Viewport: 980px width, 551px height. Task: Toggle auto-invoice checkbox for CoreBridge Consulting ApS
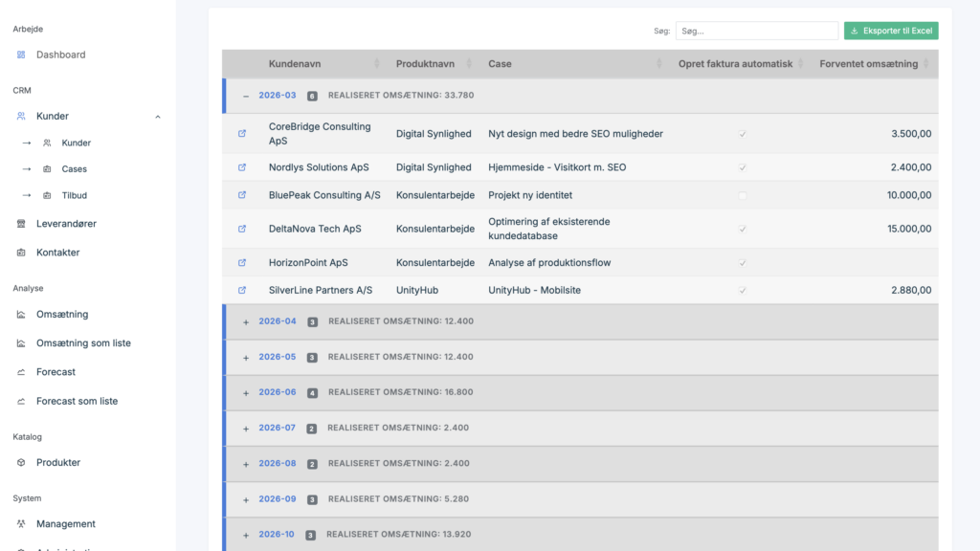tap(742, 134)
